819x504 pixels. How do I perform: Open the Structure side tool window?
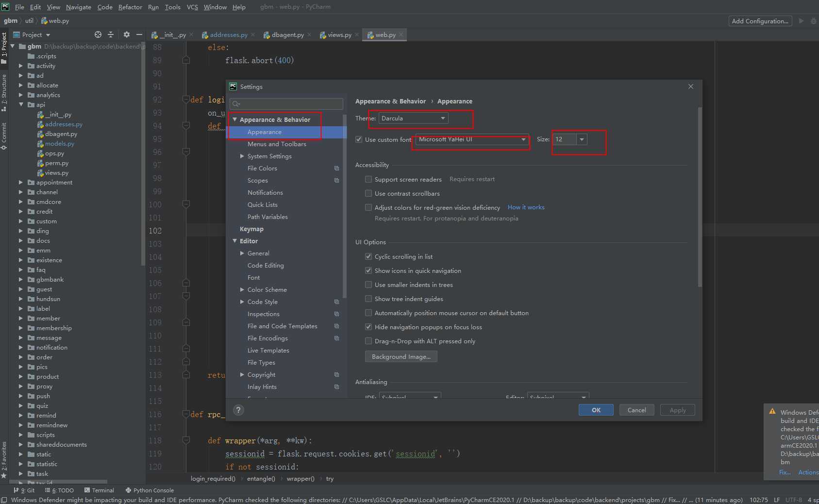[4, 92]
